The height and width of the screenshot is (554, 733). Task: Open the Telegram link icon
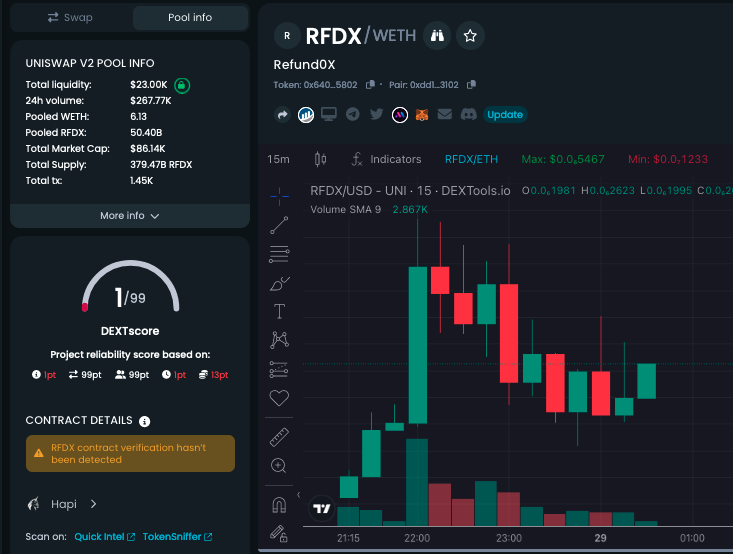[352, 115]
